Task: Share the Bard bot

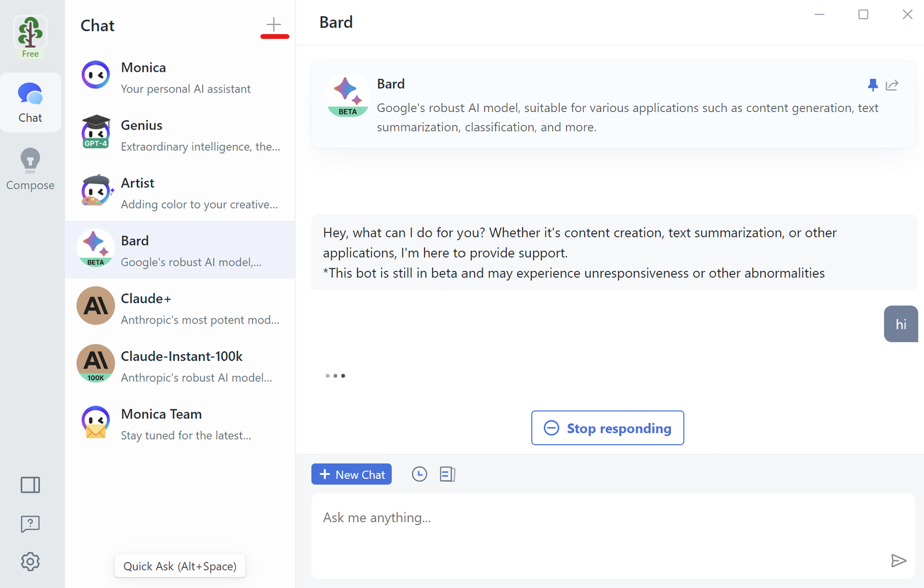Action: tap(892, 85)
